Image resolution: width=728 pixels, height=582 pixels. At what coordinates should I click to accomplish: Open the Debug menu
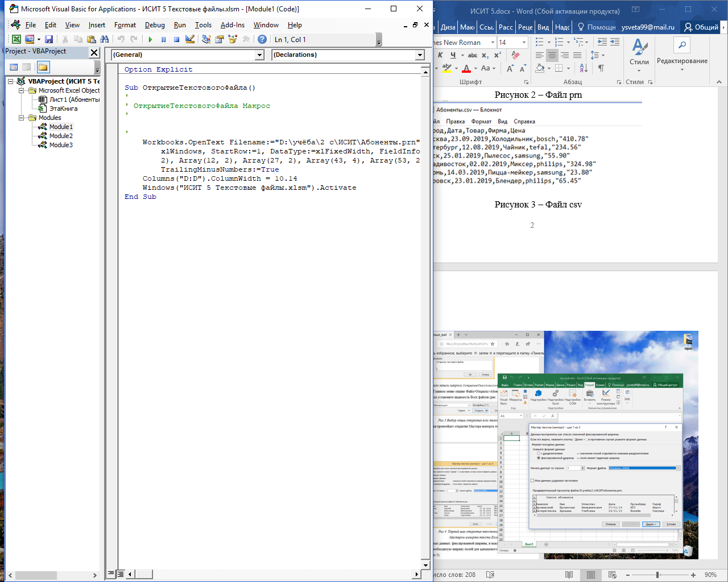(x=155, y=25)
